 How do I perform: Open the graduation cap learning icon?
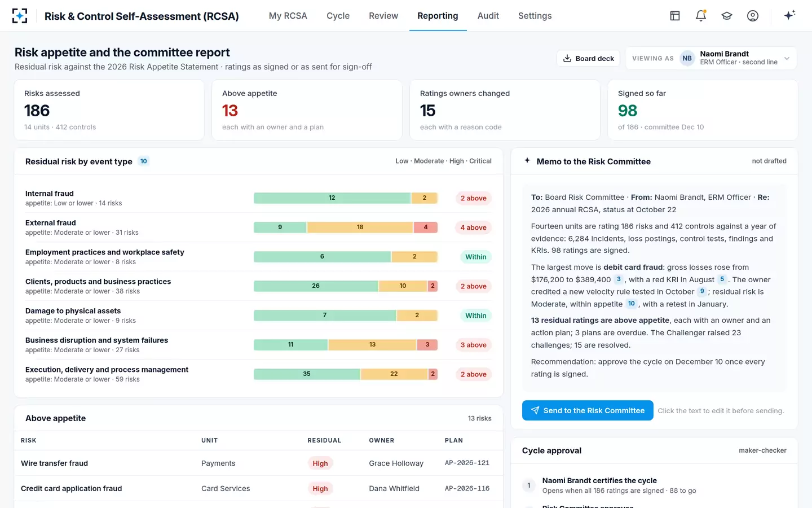click(x=727, y=16)
